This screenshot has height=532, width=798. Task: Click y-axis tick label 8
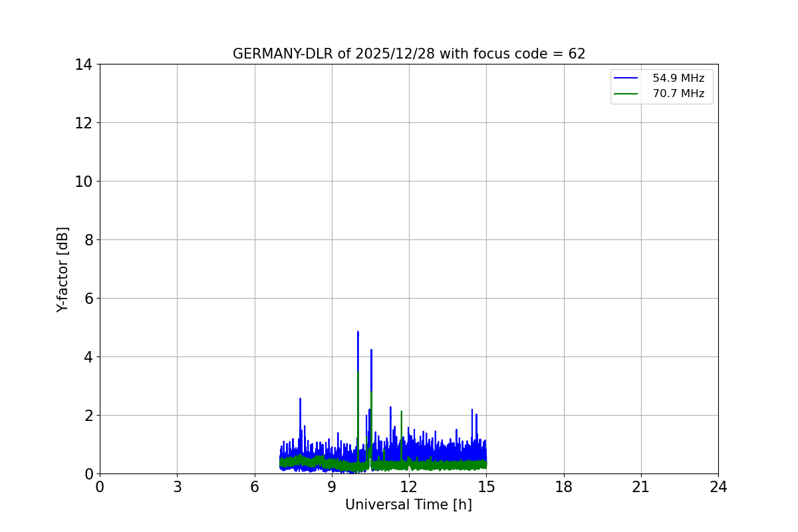point(87,240)
